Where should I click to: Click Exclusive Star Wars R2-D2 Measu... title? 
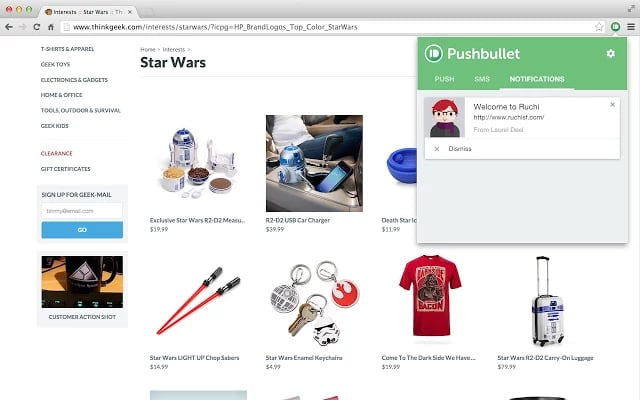pyautogui.click(x=197, y=220)
